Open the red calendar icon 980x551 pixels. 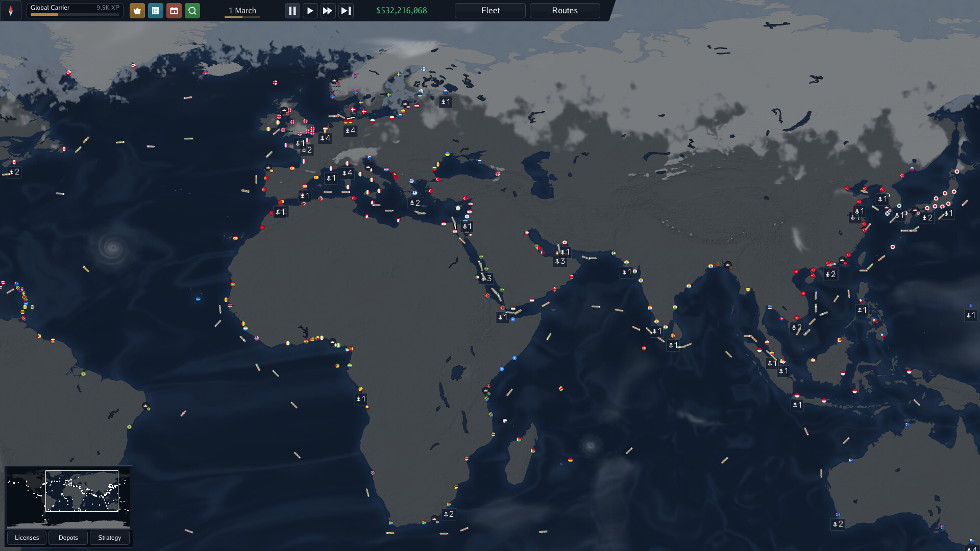174,11
